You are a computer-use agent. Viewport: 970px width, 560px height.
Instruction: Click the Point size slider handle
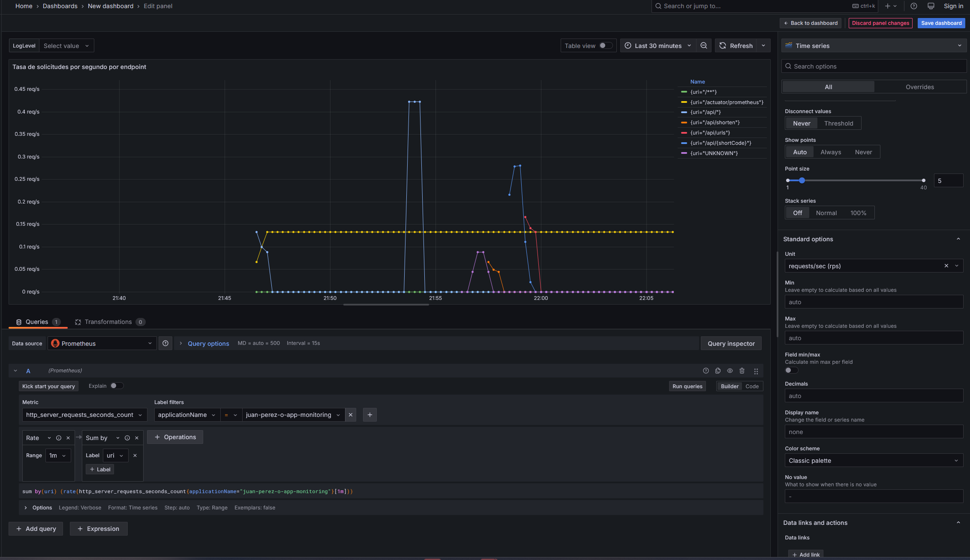802,180
